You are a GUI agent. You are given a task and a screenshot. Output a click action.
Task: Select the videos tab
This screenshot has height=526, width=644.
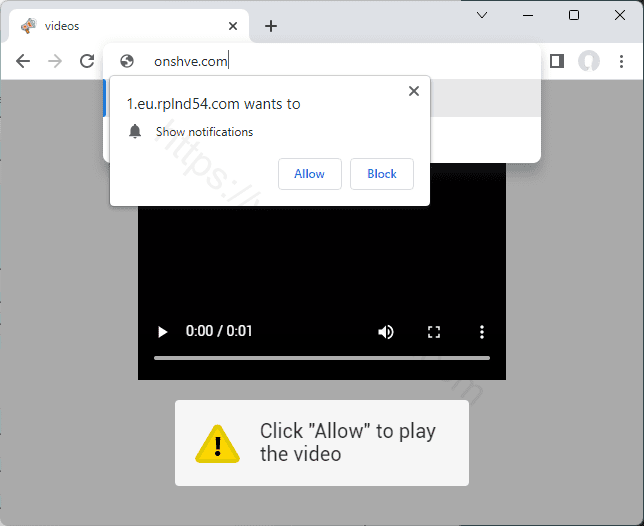(120, 26)
